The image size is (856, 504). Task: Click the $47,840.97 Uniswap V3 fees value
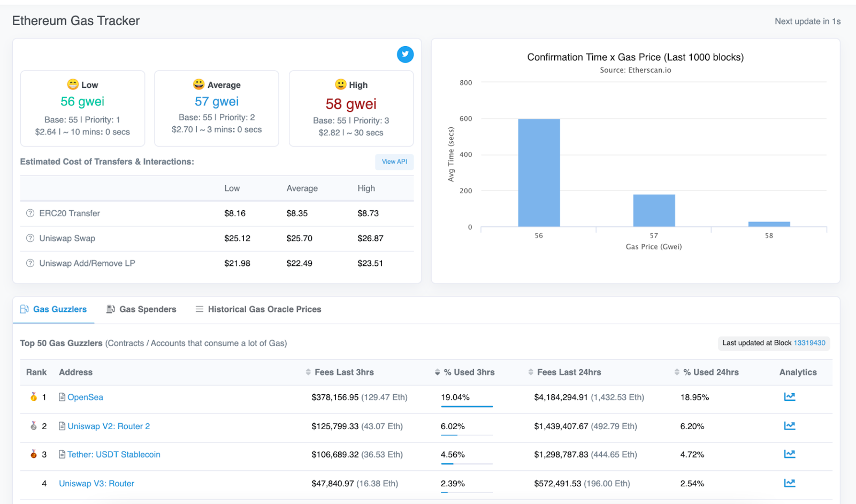[333, 484]
